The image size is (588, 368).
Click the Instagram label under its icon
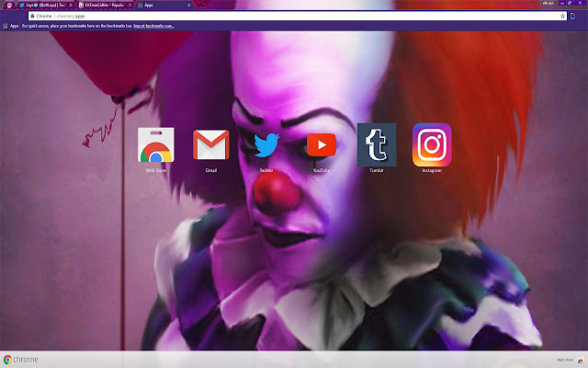point(432,170)
